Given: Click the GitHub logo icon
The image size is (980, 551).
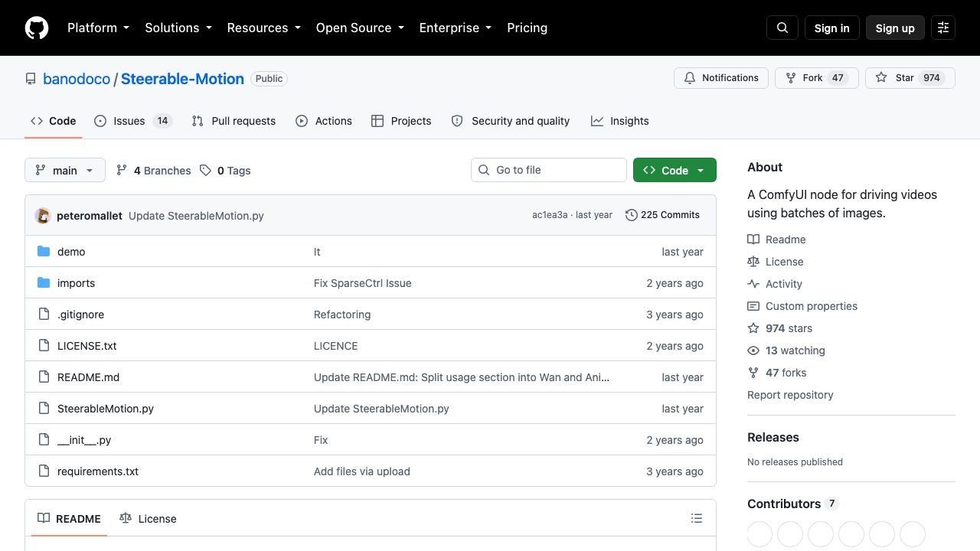Looking at the screenshot, I should pyautogui.click(x=37, y=28).
